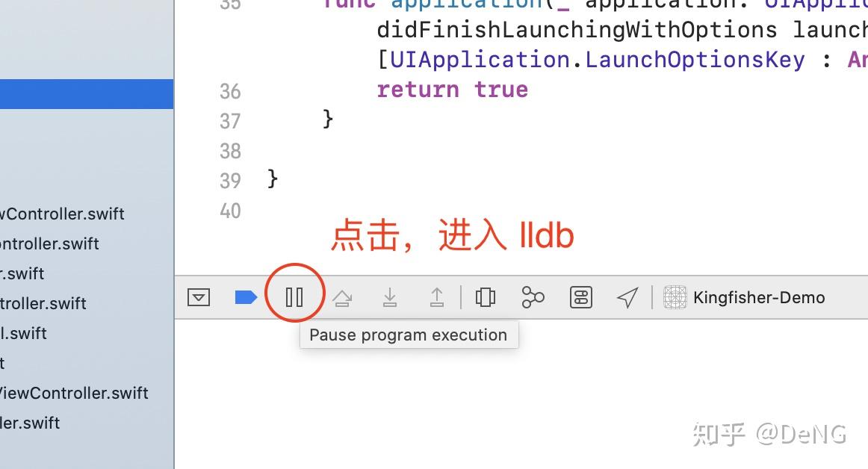Screen dimensions: 868x469
Task: Open the Environment Overrides icon
Action: [x=580, y=297]
